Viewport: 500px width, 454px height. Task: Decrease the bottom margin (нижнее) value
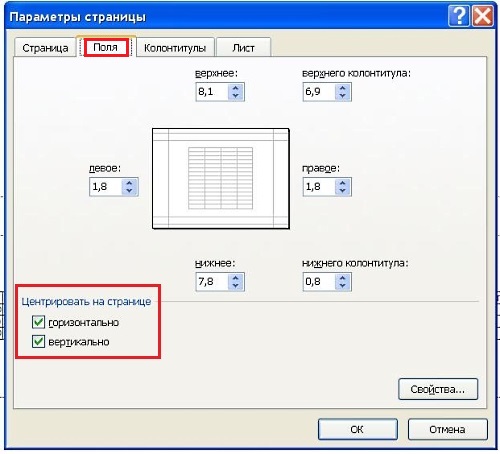[x=236, y=286]
